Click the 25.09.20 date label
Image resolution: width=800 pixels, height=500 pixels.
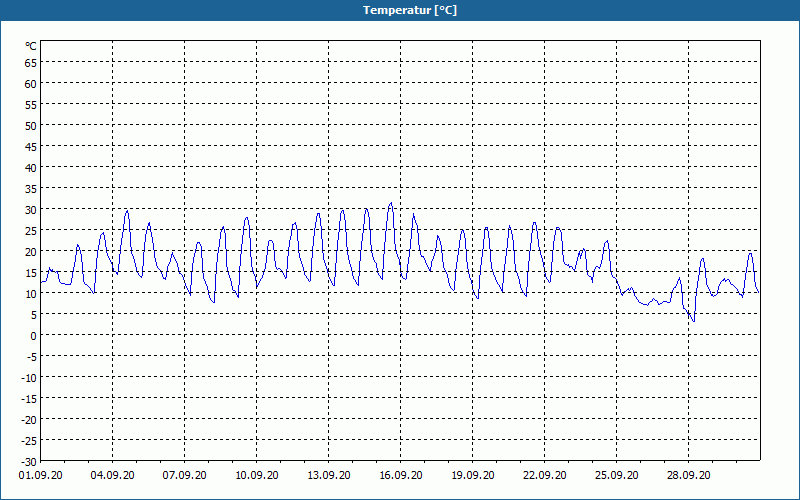(x=616, y=475)
